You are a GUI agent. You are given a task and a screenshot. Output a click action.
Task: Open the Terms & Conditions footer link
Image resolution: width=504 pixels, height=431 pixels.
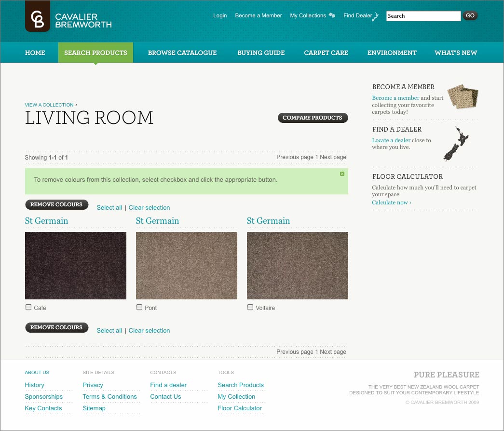click(x=109, y=397)
